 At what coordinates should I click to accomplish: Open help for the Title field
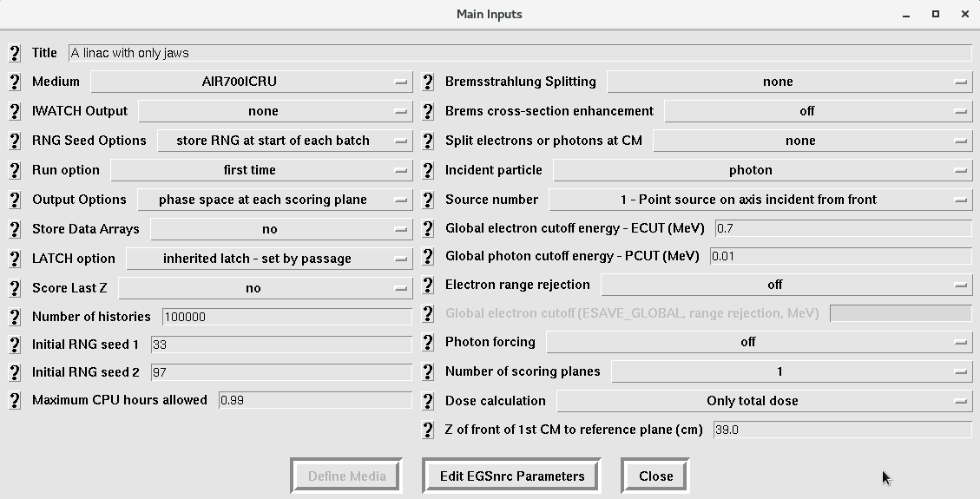(x=15, y=53)
